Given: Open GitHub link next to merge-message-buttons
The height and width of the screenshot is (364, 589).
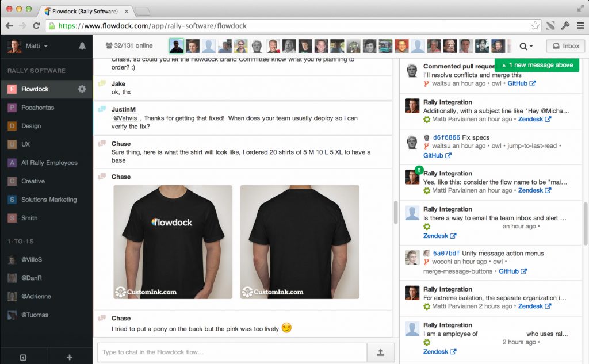Looking at the screenshot, I should pos(512,271).
